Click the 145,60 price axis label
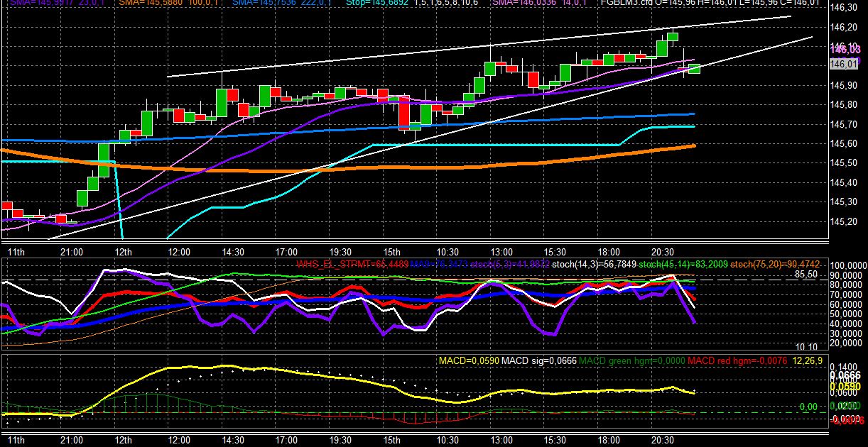Viewport: 868px width, 447px height. point(842,143)
